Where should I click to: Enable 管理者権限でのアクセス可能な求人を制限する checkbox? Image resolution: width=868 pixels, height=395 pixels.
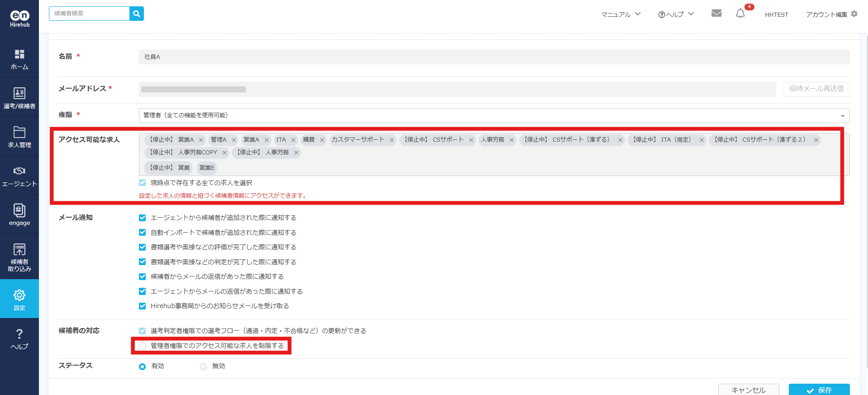click(143, 346)
